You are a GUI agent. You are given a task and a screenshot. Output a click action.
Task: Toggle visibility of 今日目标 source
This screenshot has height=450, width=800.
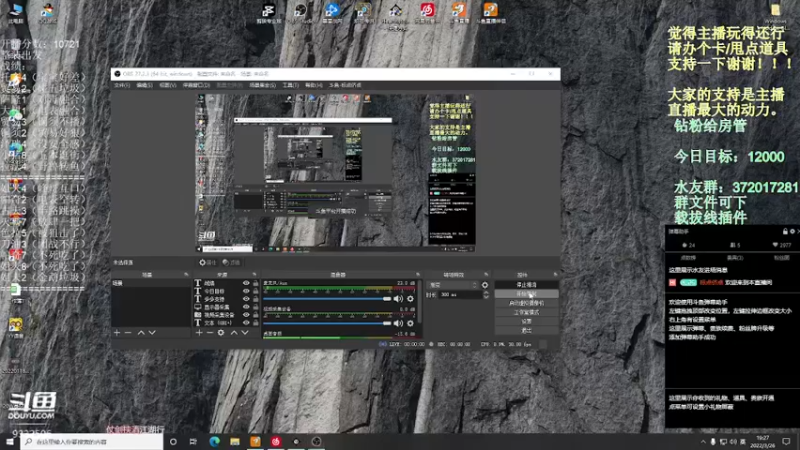click(246, 291)
